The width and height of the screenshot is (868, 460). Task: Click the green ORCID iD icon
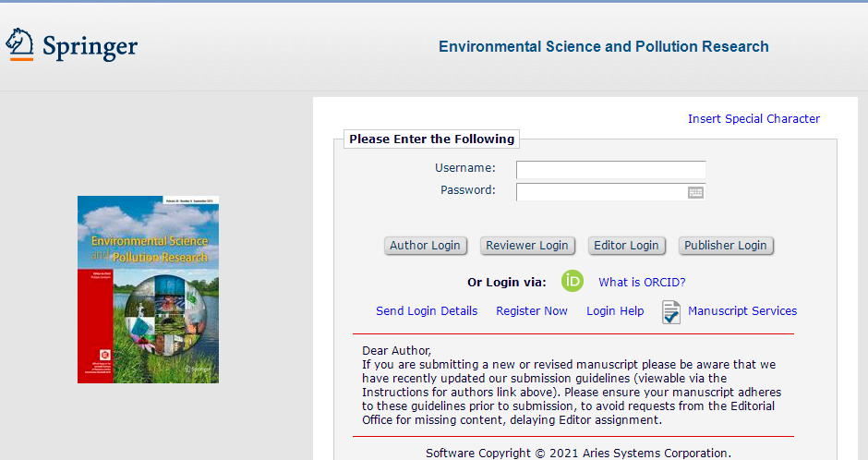click(573, 282)
